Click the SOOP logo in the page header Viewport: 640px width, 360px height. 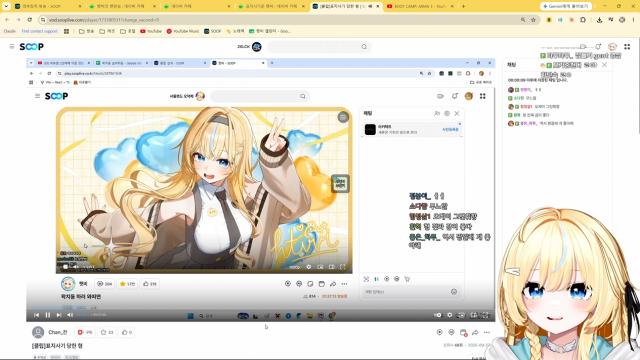[x=31, y=47]
